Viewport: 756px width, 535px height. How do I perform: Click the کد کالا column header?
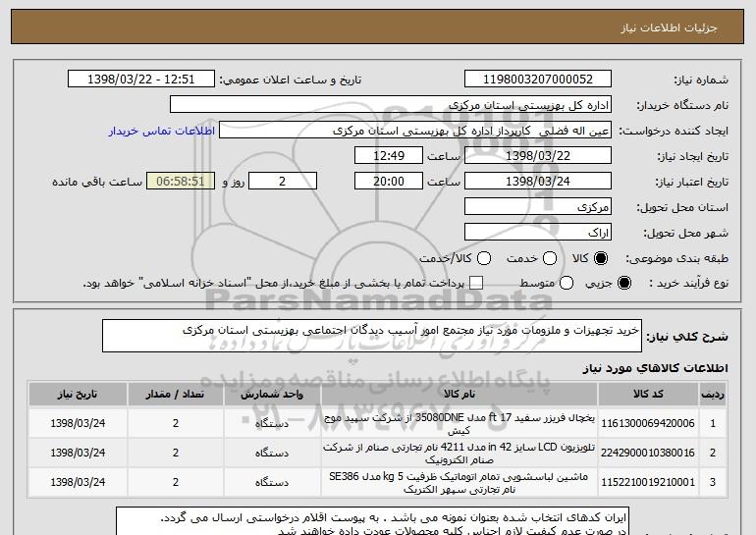tap(648, 395)
